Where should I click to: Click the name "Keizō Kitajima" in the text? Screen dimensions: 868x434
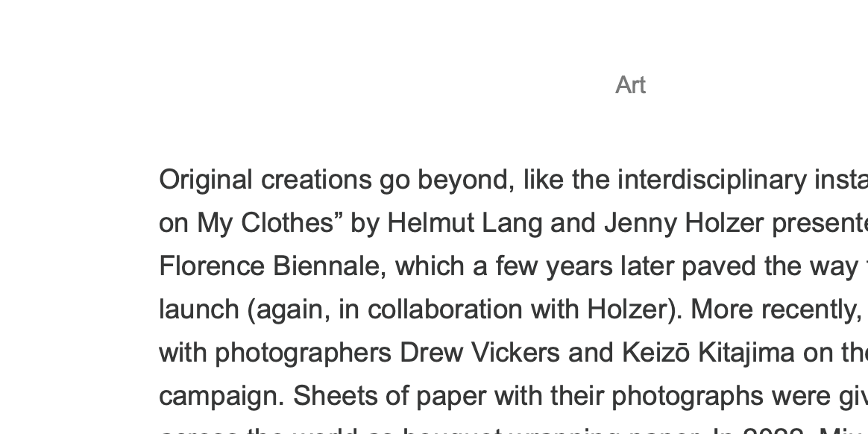[708, 353]
